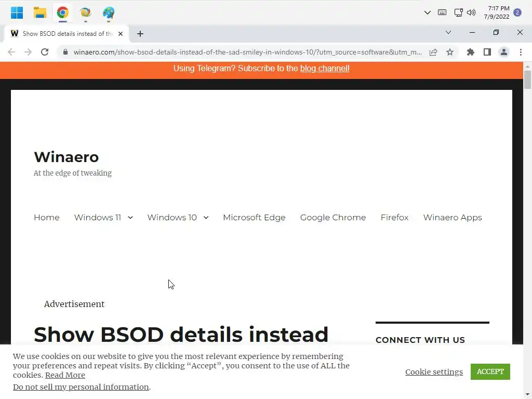Open the Windows 11 menu item
This screenshot has height=399, width=532.
tap(98, 218)
